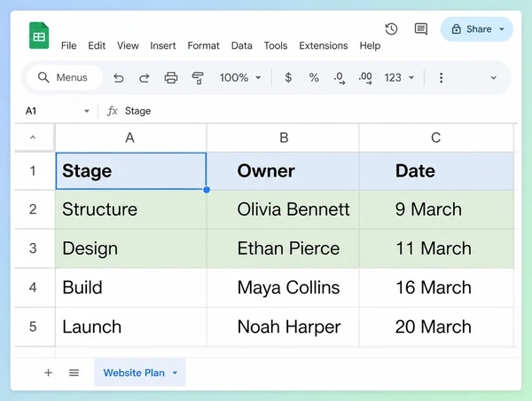The width and height of the screenshot is (532, 401).
Task: Click the Google Sheets home logo
Action: tap(39, 35)
